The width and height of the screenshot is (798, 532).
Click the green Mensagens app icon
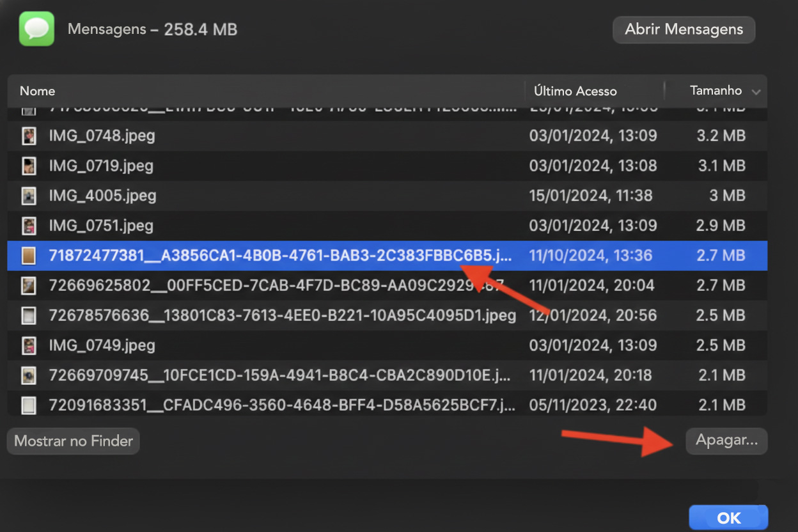(36, 28)
